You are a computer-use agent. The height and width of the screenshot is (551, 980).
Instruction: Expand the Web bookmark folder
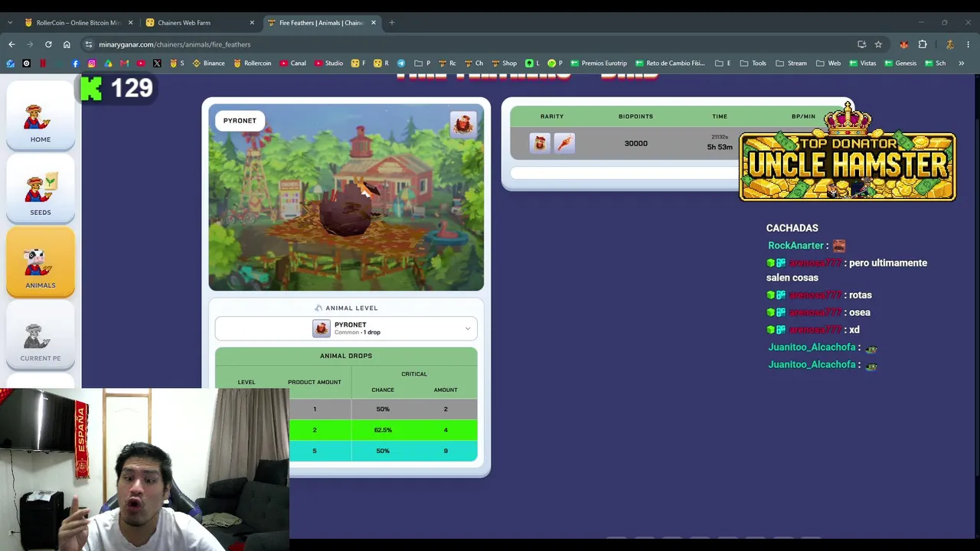pyautogui.click(x=828, y=64)
